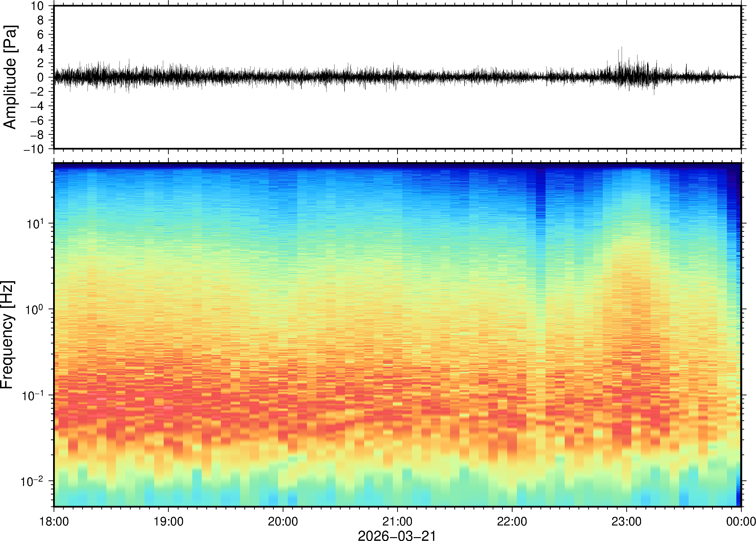Click the 10 amplitude tick label
The image size is (756, 541).
38,6
